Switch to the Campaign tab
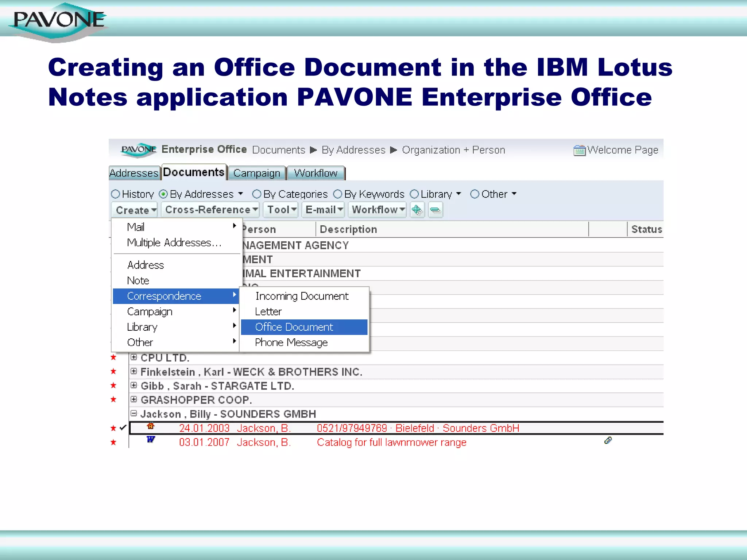This screenshot has height=560, width=747. [x=257, y=173]
